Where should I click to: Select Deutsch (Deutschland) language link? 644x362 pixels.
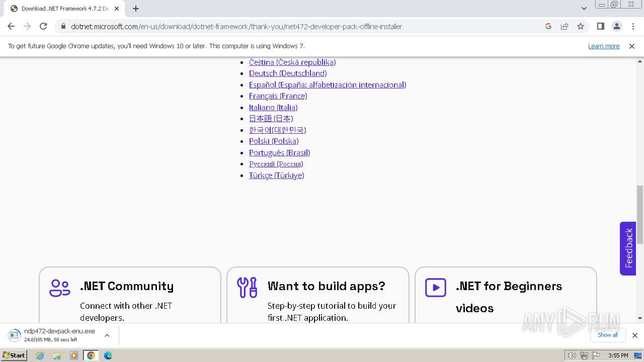(288, 73)
